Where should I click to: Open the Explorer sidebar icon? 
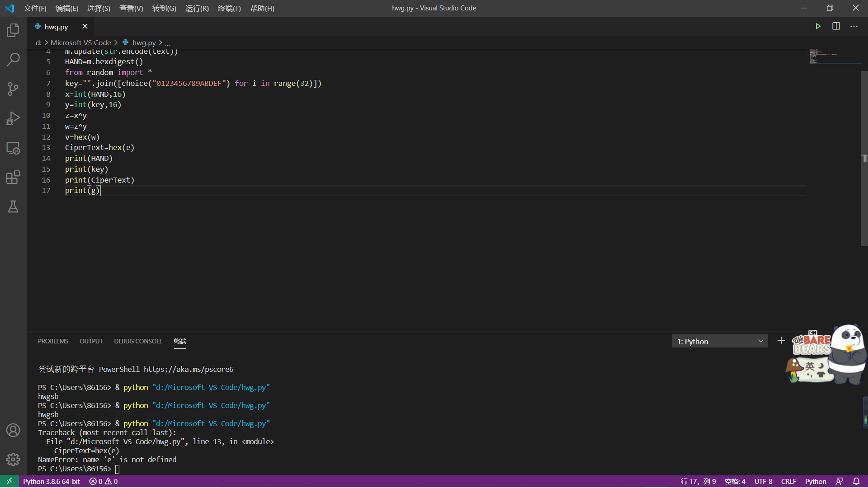click(x=13, y=30)
